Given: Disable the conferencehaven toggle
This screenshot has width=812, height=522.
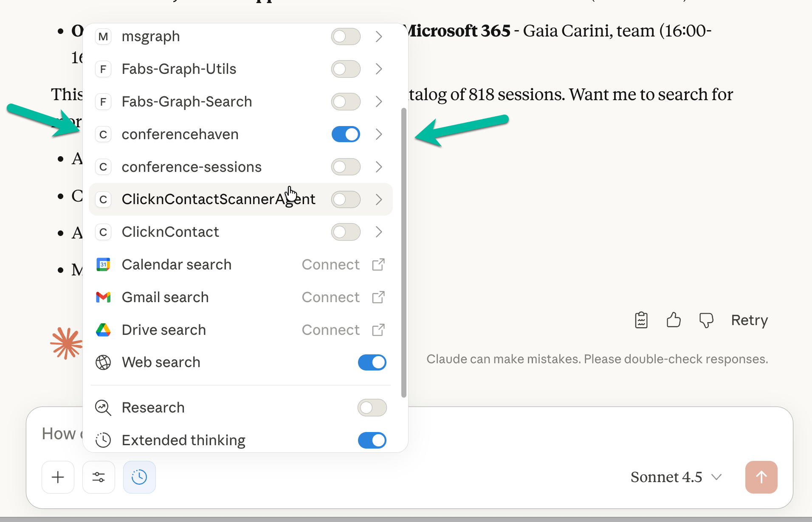Looking at the screenshot, I should click(346, 135).
